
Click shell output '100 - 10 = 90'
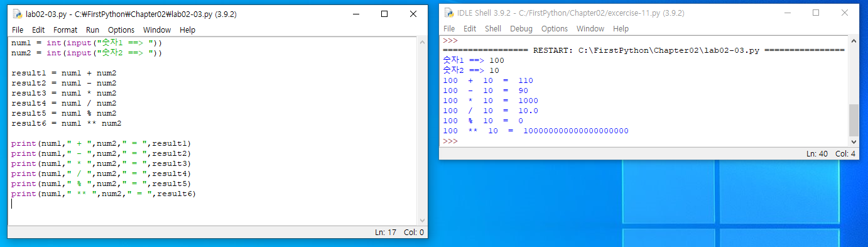click(486, 91)
